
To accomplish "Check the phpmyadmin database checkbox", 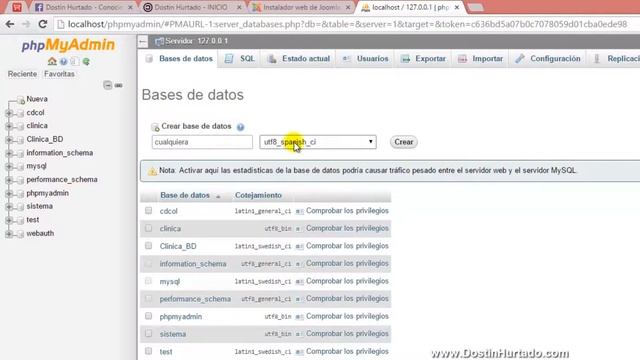I will (149, 316).
